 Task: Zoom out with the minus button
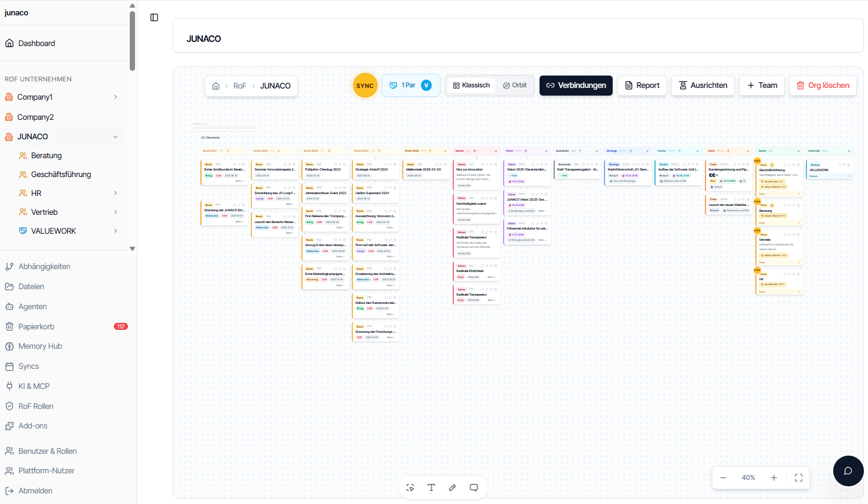click(x=723, y=478)
